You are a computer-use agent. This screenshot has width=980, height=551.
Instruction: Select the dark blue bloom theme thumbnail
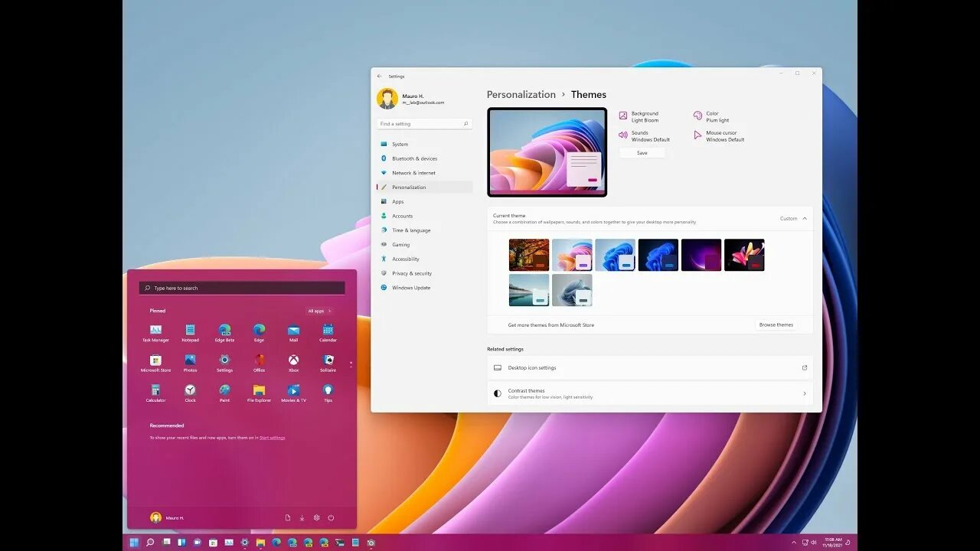coord(658,255)
